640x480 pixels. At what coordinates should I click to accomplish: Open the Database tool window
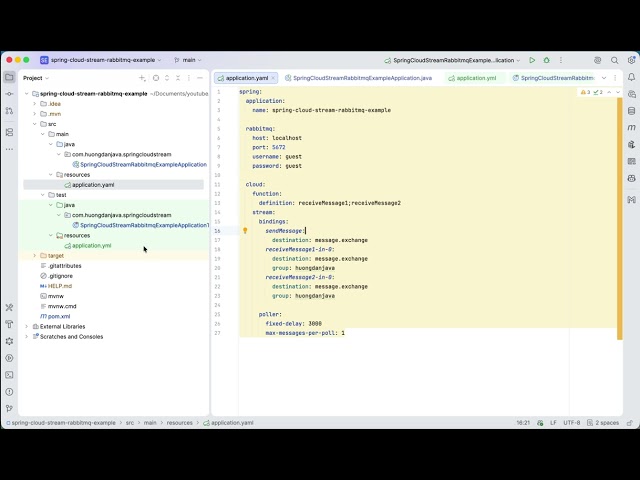pos(631,111)
